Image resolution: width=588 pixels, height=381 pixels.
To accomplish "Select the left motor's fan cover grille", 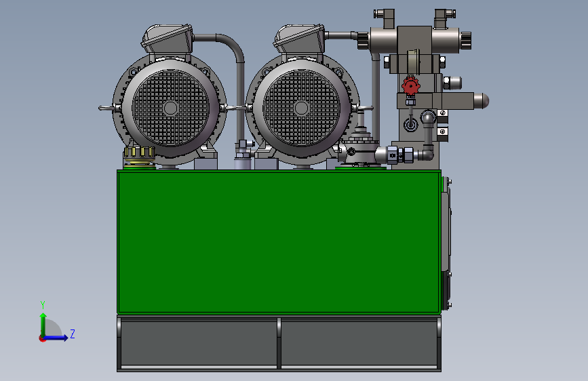I will pos(171,108).
